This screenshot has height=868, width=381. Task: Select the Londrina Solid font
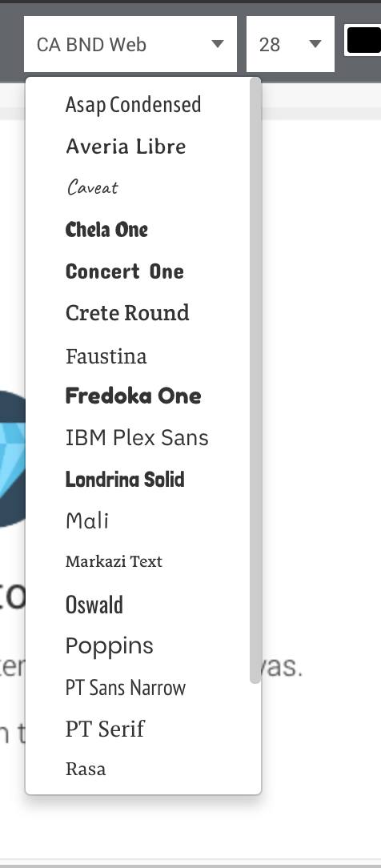(125, 480)
